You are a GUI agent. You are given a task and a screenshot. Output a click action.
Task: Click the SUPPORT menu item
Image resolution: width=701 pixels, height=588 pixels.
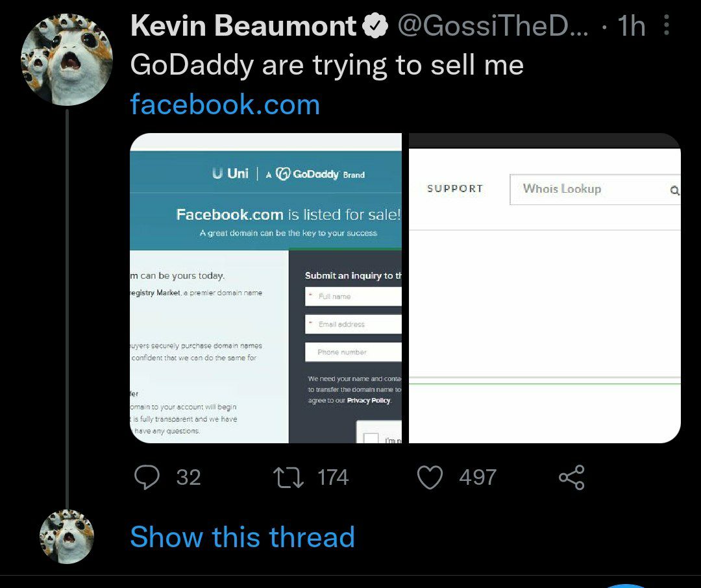tap(455, 189)
